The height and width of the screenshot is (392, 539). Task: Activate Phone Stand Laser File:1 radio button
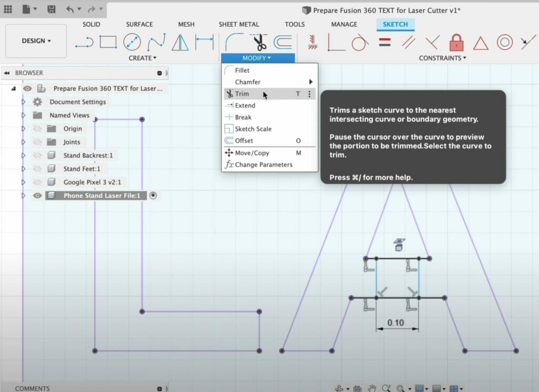click(153, 195)
